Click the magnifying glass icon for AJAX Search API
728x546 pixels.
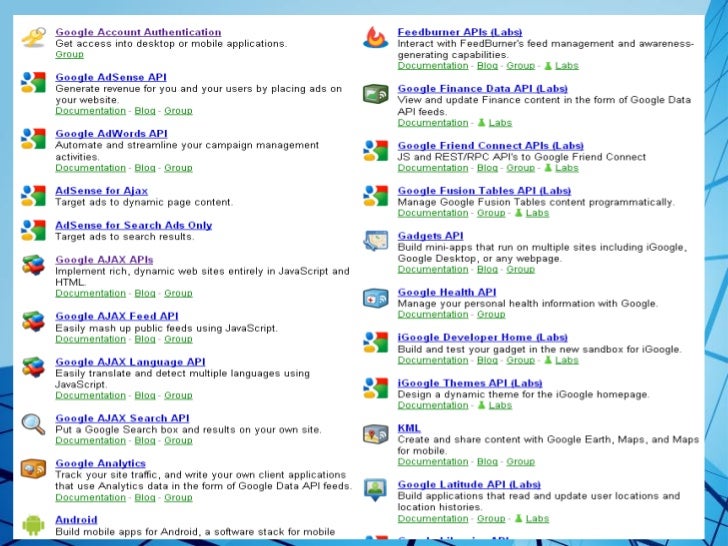click(33, 424)
